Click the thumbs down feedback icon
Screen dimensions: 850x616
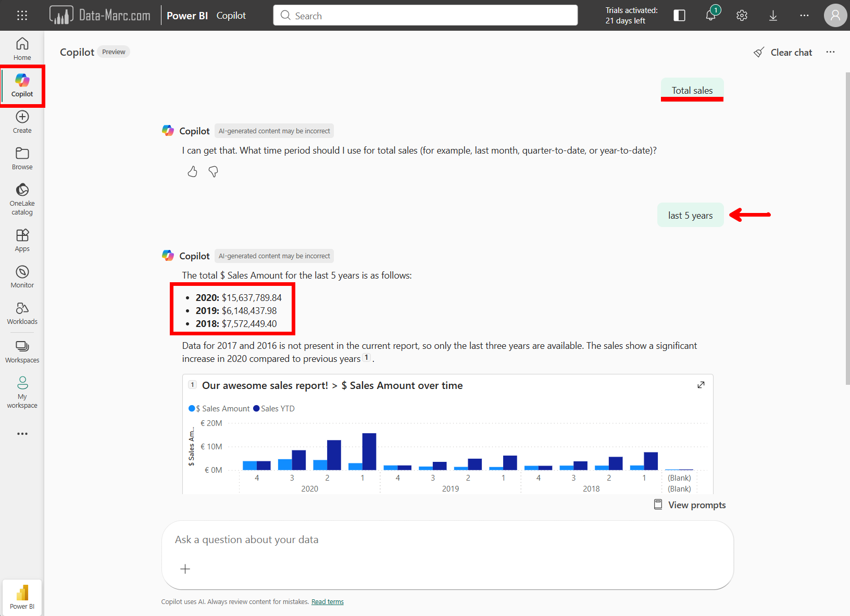click(x=214, y=172)
